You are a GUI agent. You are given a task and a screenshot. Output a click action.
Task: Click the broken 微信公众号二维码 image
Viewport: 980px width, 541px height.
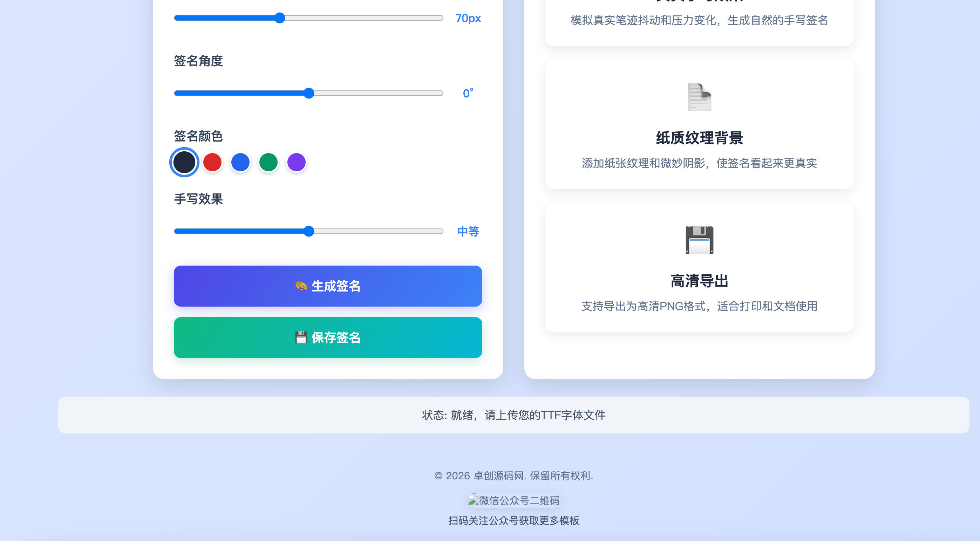click(513, 500)
